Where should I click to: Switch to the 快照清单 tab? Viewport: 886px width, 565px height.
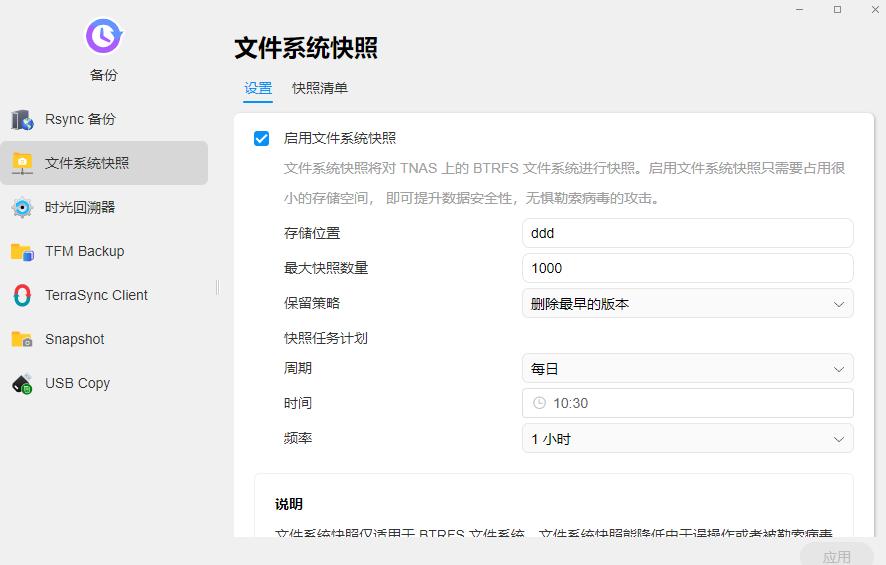(x=320, y=88)
